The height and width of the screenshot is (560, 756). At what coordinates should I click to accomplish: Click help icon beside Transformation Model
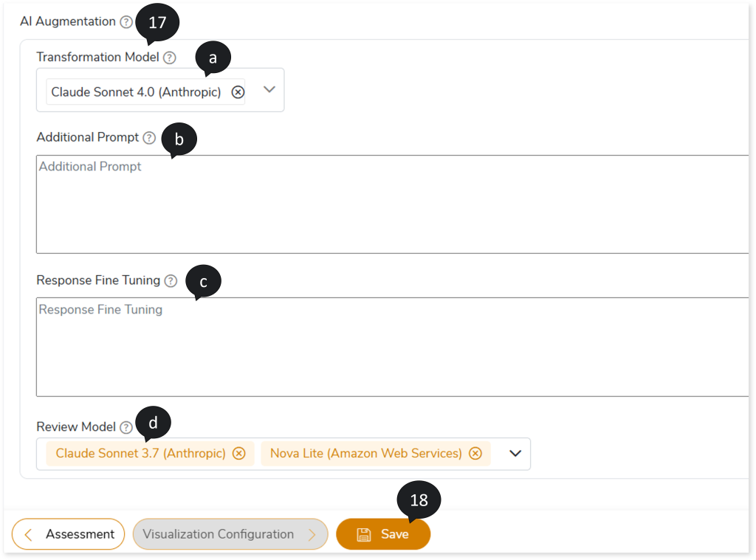point(170,58)
